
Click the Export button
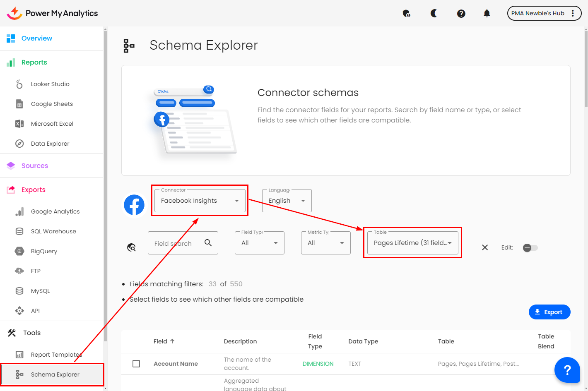click(549, 312)
